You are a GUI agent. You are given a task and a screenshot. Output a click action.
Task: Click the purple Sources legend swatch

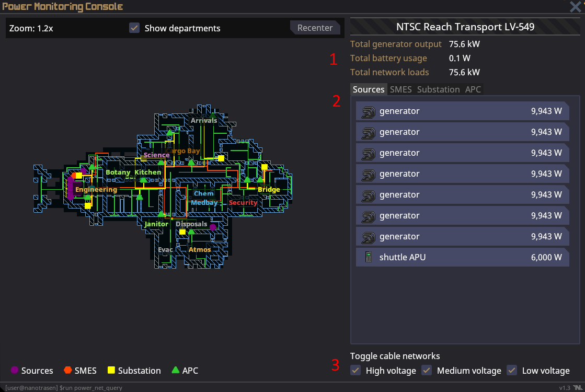coord(15,370)
